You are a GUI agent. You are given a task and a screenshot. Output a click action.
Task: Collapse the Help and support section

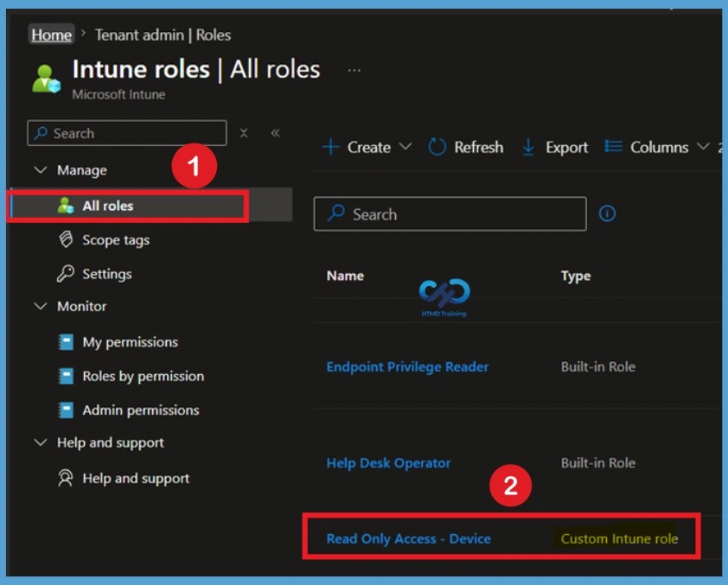coord(41,442)
